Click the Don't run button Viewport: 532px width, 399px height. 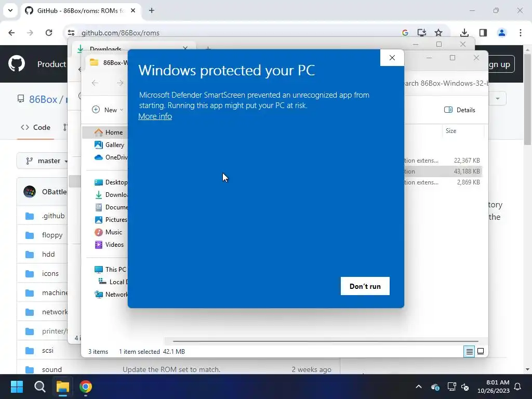365,286
